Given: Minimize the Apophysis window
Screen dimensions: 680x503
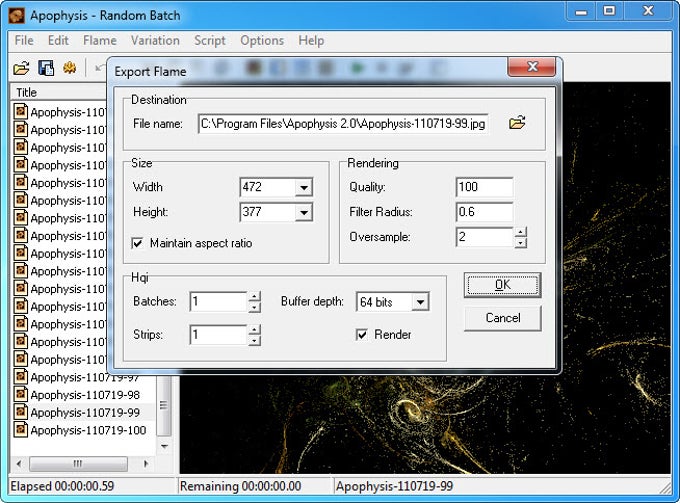Looking at the screenshot, I should [x=581, y=11].
